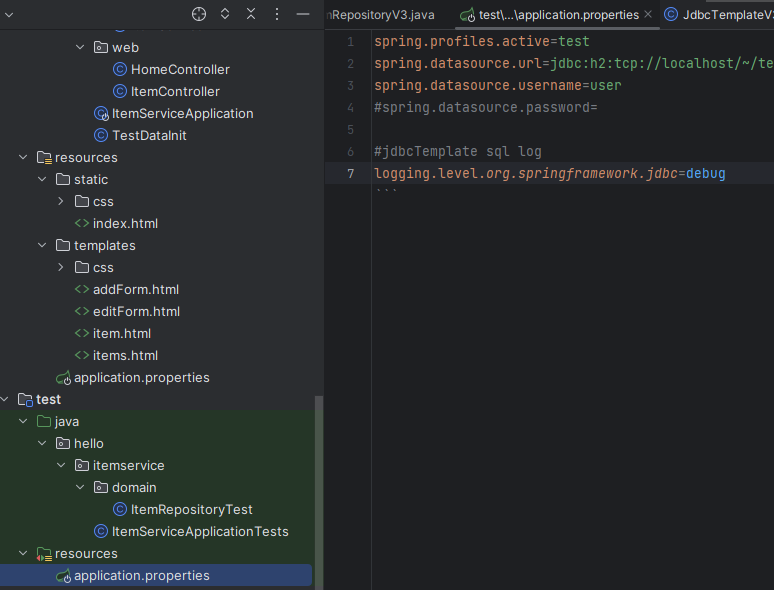
Task: Click the index.html file icon
Action: point(82,223)
